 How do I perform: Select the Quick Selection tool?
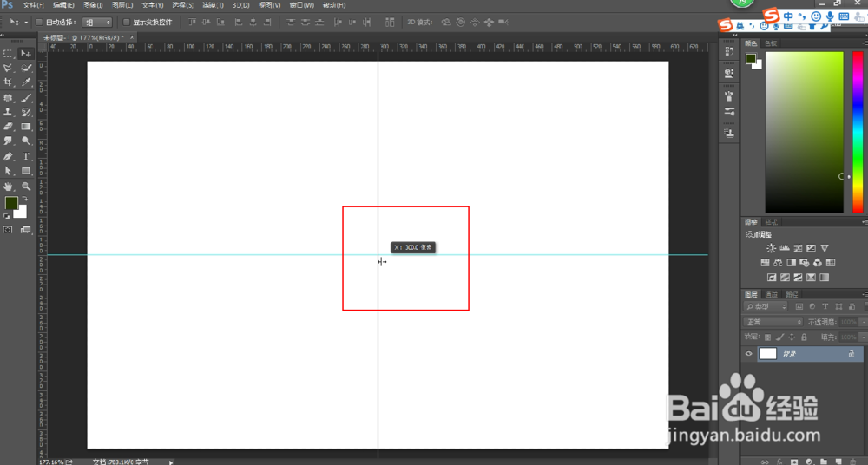25,68
